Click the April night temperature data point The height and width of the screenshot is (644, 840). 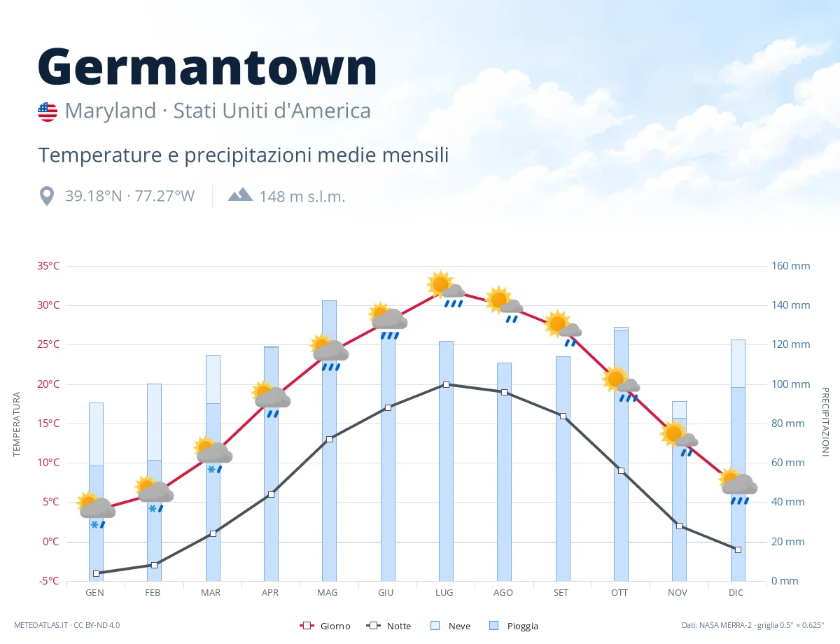click(x=271, y=494)
